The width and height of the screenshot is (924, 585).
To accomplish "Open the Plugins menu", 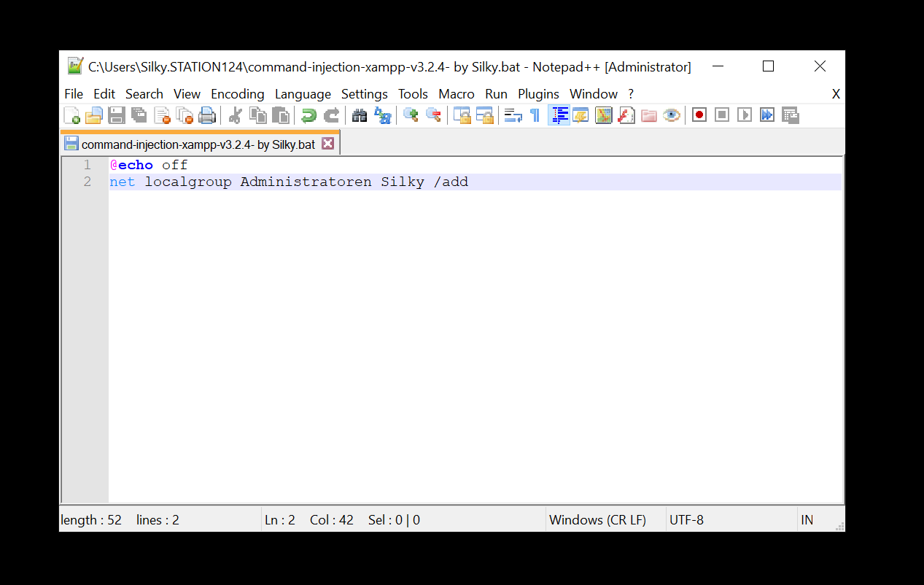I will 538,94.
